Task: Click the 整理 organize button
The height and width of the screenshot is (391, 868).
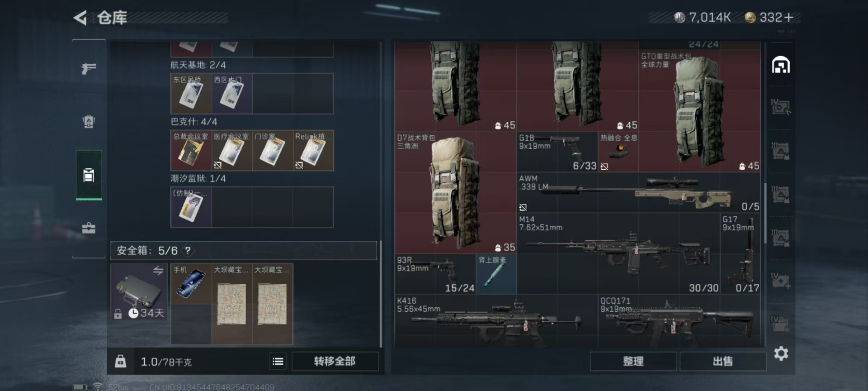Action: coord(633,361)
